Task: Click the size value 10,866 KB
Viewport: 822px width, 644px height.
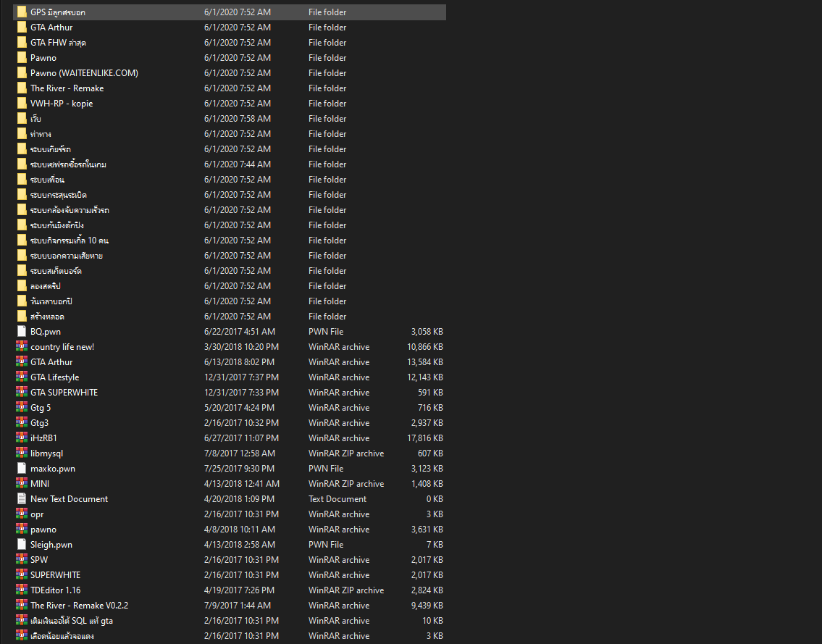Action: pyautogui.click(x=425, y=347)
